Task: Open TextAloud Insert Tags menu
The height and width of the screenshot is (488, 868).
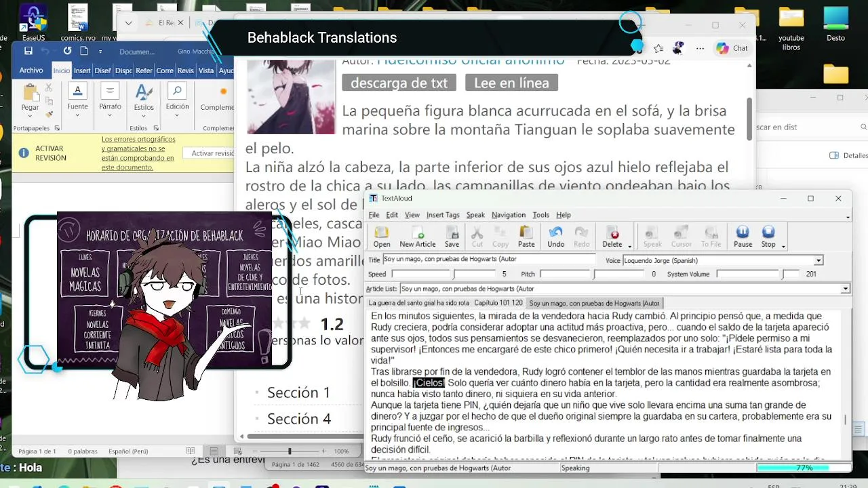Action: 443,215
